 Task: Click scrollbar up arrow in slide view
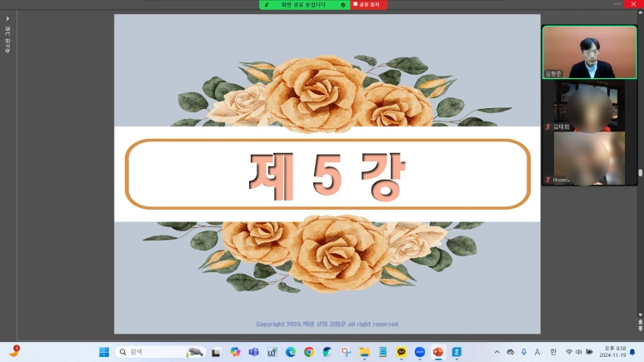tap(641, 12)
